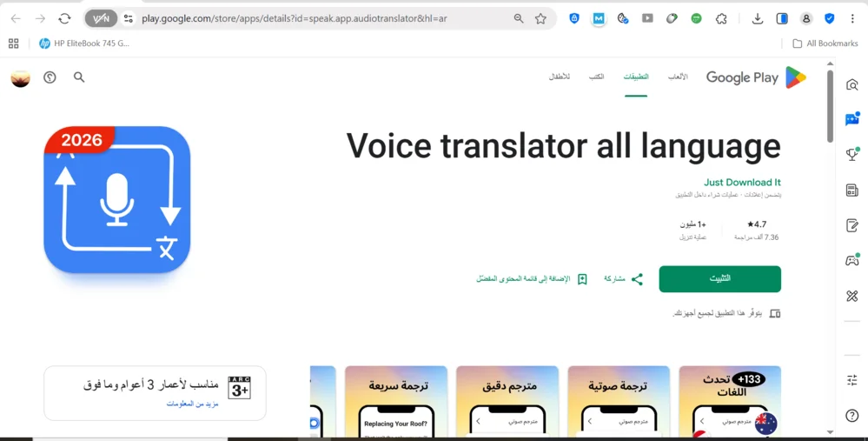Open the media play extension icon

click(x=647, y=18)
